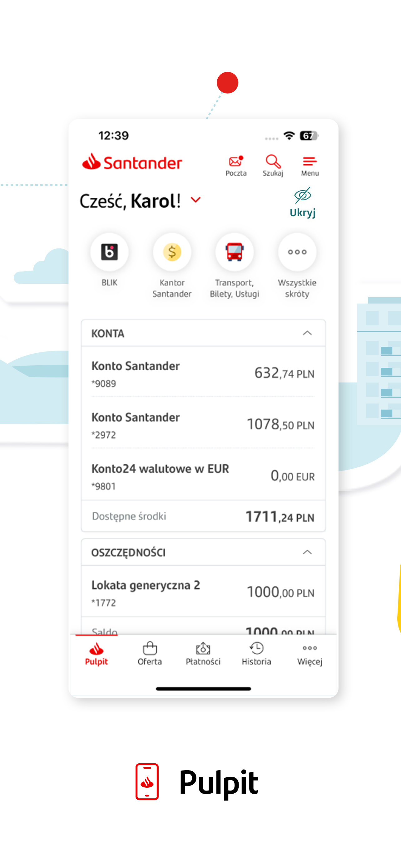Show Wszystkie skróty shortcuts
Screen dimensions: 401x868
pyautogui.click(x=297, y=266)
